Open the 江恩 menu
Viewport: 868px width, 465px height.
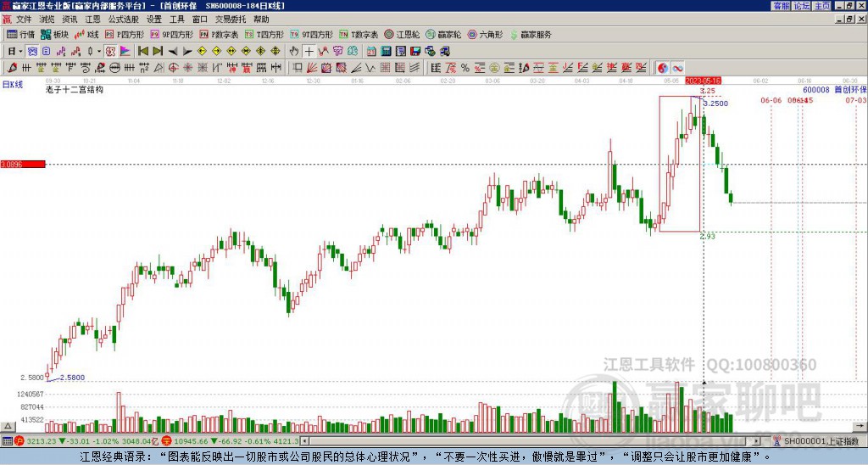tap(92, 20)
